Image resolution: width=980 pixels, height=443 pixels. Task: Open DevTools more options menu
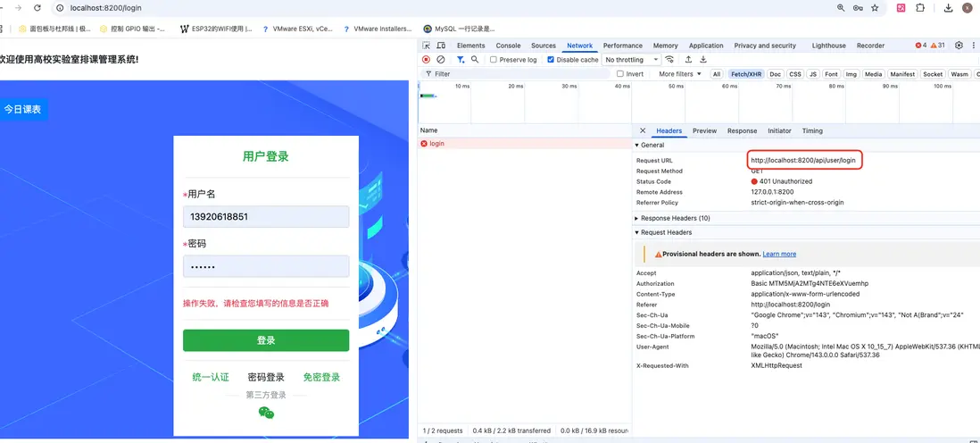pos(974,45)
